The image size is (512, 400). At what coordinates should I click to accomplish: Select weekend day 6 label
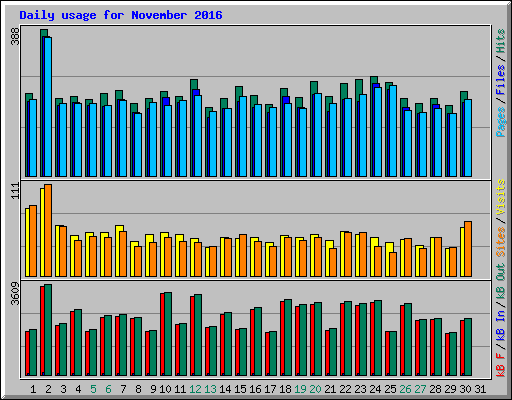coord(108,389)
